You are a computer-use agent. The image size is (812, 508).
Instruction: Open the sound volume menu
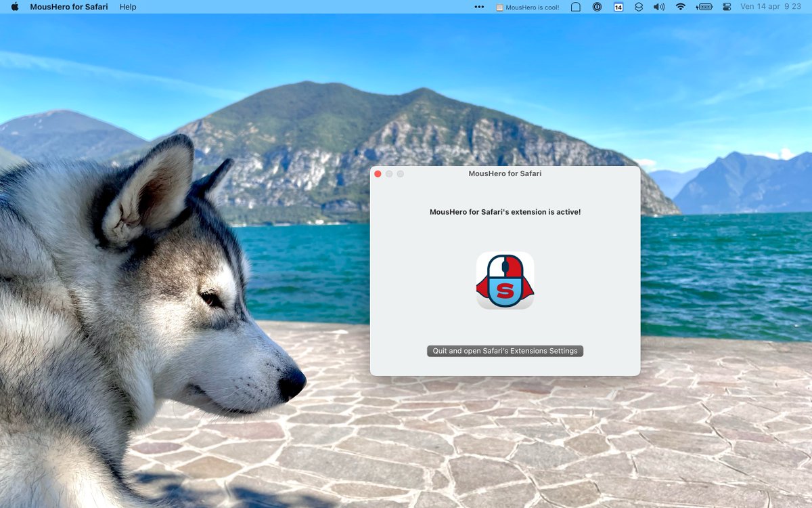pos(659,7)
